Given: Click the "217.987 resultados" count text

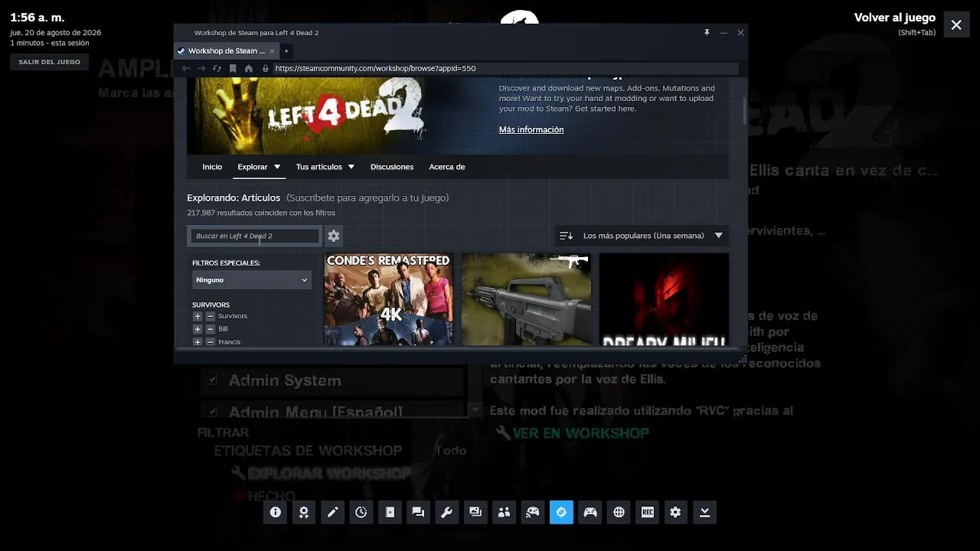Looking at the screenshot, I should [x=261, y=213].
